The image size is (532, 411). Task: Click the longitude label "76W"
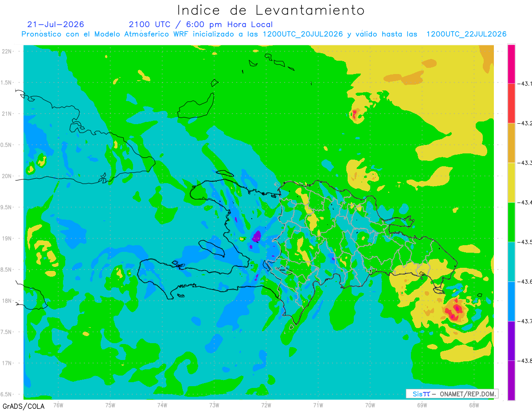pyautogui.click(x=58, y=405)
